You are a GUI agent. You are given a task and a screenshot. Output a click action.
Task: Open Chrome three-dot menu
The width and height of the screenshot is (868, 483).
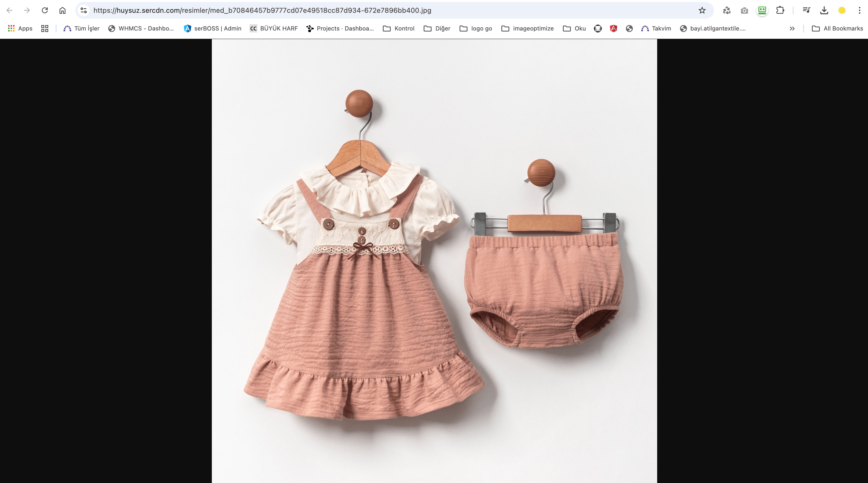pos(860,10)
